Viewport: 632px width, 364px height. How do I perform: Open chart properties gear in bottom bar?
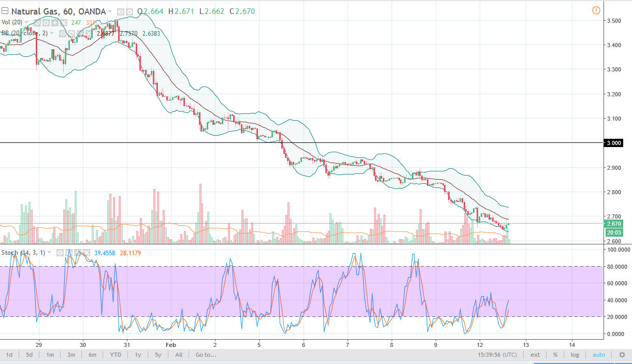pyautogui.click(x=622, y=355)
